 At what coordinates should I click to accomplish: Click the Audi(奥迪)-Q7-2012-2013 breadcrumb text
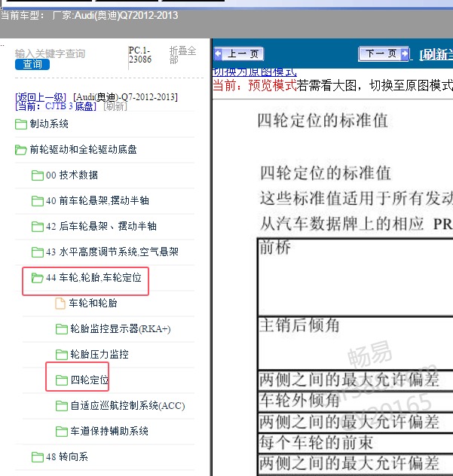coord(125,97)
